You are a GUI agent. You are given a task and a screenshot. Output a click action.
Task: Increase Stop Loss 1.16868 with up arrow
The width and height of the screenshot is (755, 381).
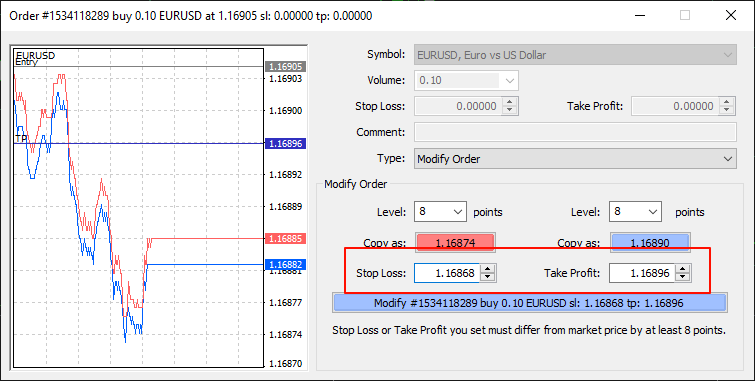(488, 269)
